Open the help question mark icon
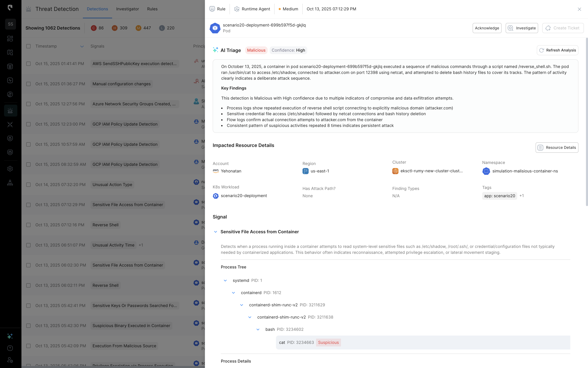The image size is (588, 368). coord(10,348)
